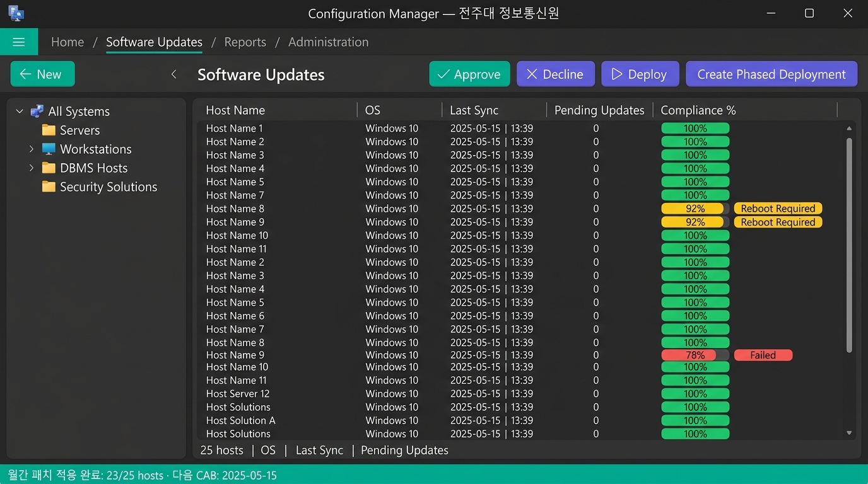Open the Reports section
Viewport: 868px width, 484px height.
tap(245, 42)
